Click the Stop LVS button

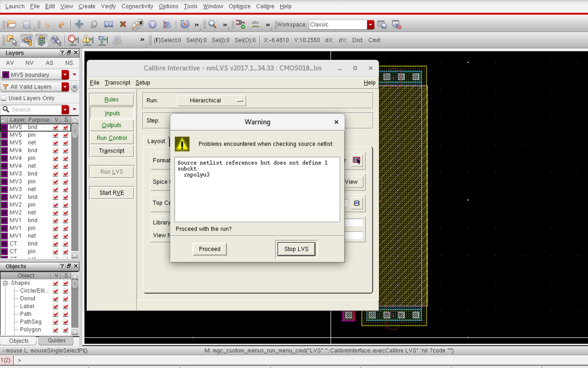[x=297, y=249]
